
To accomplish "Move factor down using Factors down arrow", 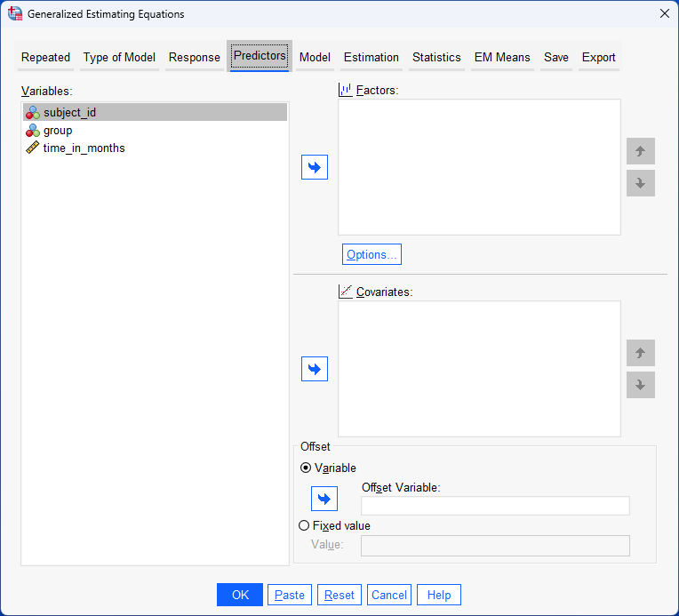I will point(641,183).
